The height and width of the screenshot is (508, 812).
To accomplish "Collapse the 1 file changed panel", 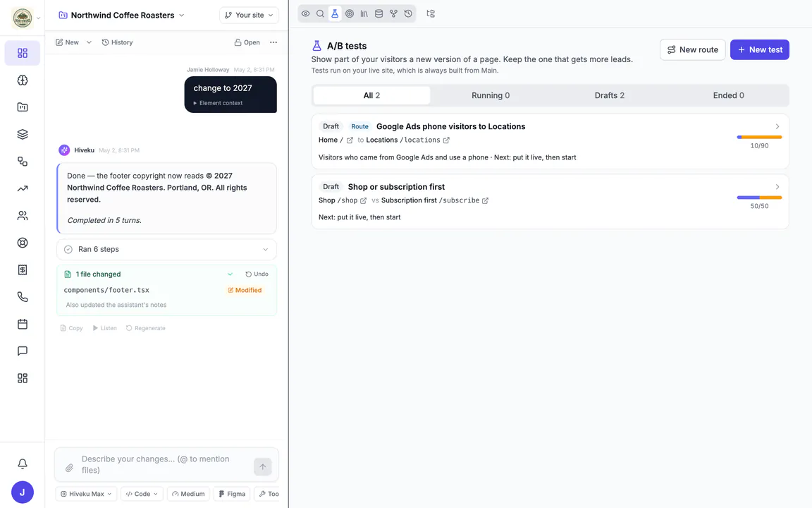I will point(230,274).
